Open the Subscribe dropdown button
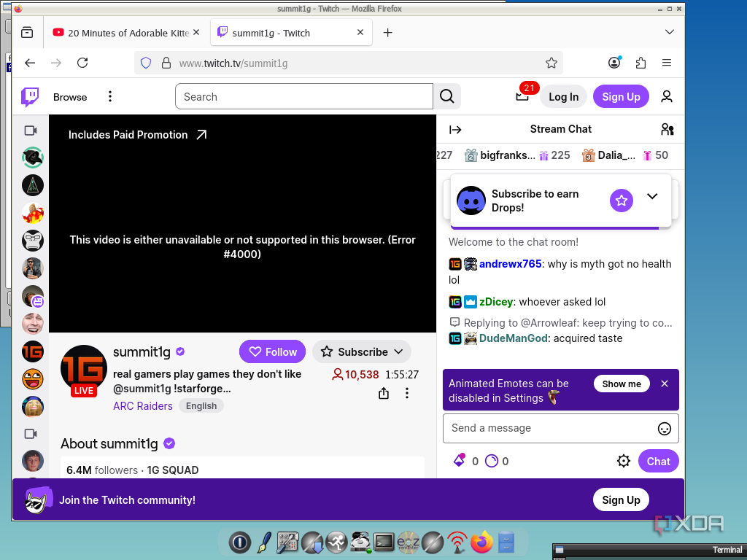747x560 pixels. pos(362,352)
